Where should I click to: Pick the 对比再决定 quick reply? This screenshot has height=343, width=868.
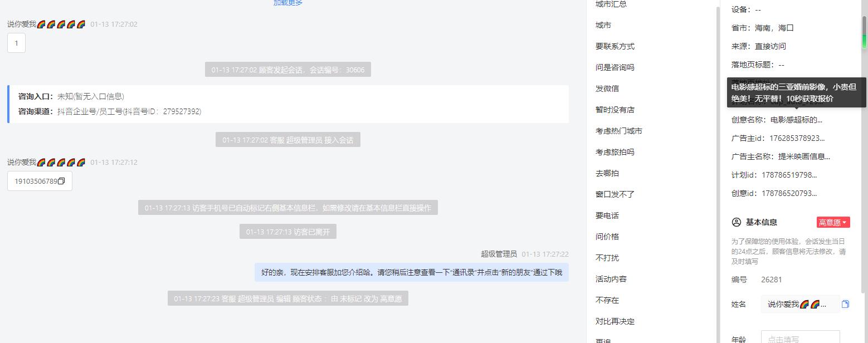click(x=615, y=321)
